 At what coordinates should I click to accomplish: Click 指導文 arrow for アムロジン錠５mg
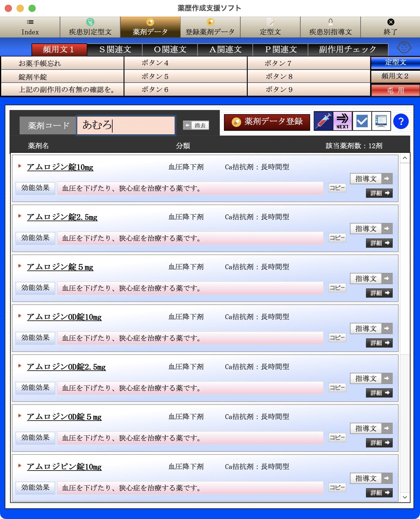387,279
